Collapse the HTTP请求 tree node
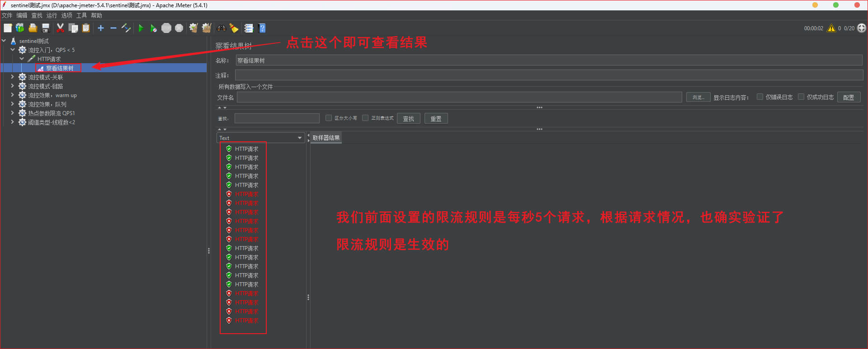This screenshot has height=349, width=868. tap(22, 59)
